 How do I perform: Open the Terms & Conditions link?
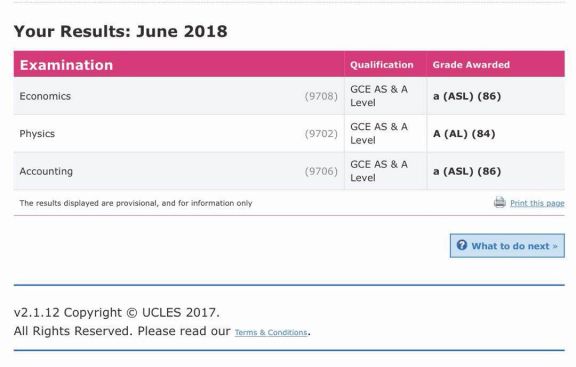[x=271, y=332]
